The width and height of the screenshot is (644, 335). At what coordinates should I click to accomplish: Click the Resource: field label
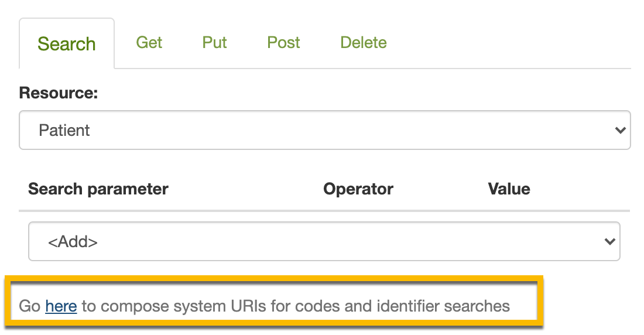(59, 93)
